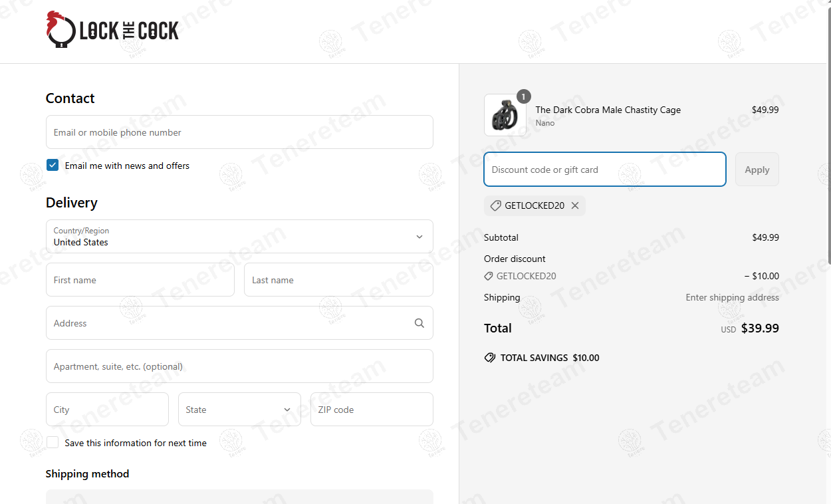
Task: Click the Shipping method heading
Action: tap(87, 473)
